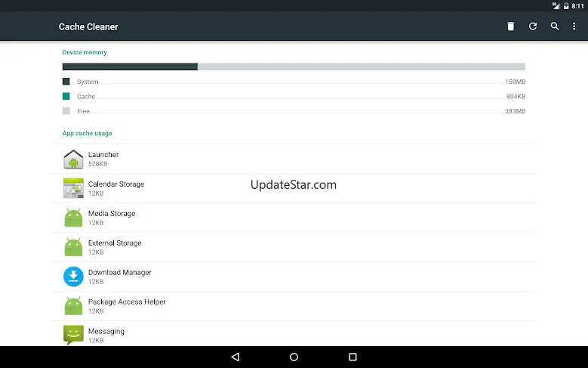Viewport: 588px width, 368px height.
Task: Click the gray Free color swatch
Action: (x=66, y=111)
